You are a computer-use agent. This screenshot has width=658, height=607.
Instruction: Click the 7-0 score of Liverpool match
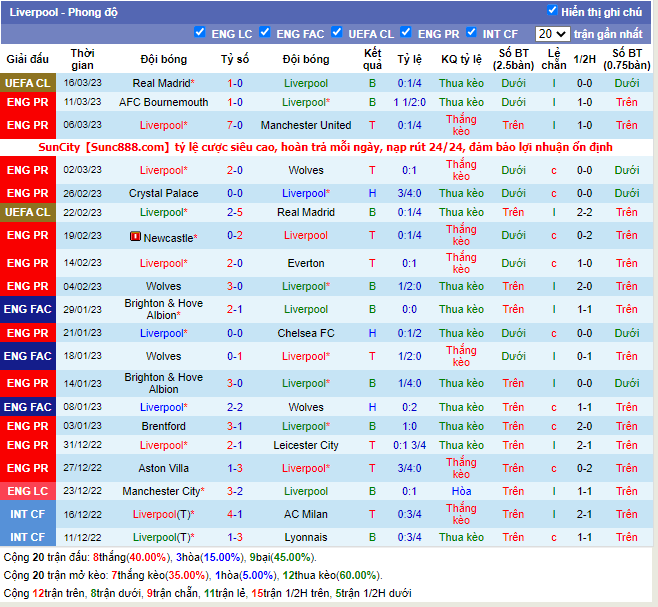[234, 125]
